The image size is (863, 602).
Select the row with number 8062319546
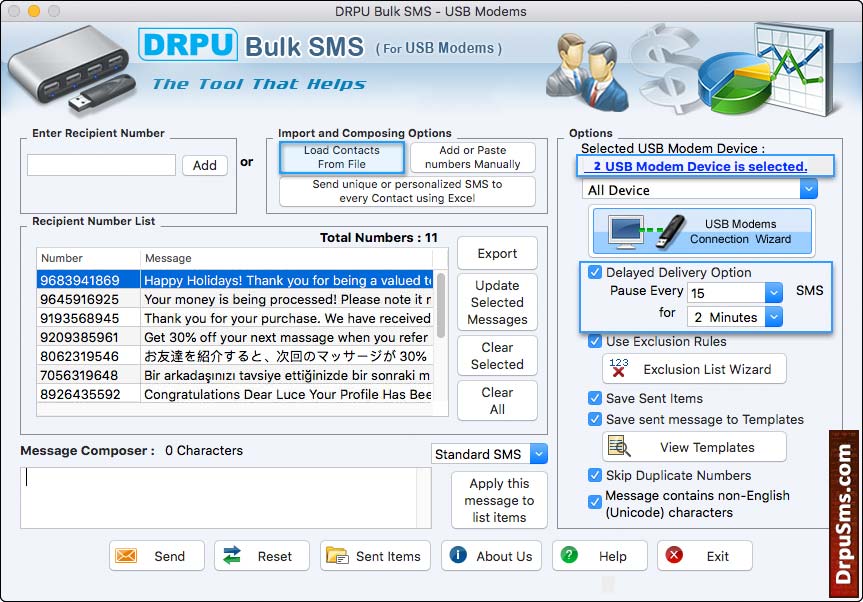coord(235,356)
